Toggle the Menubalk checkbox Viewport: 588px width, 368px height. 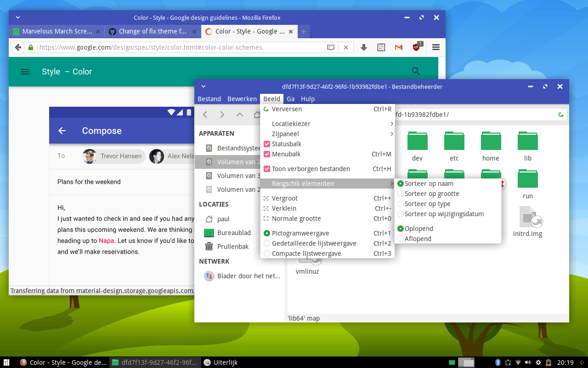[x=267, y=154]
